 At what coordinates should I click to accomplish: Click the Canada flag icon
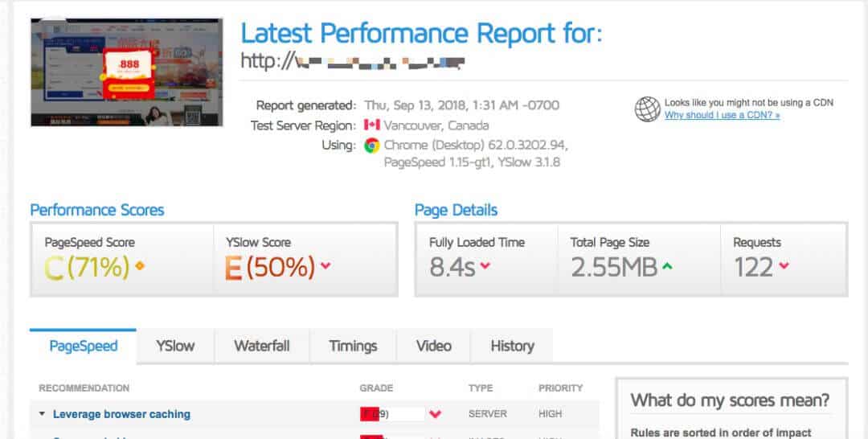(x=372, y=125)
